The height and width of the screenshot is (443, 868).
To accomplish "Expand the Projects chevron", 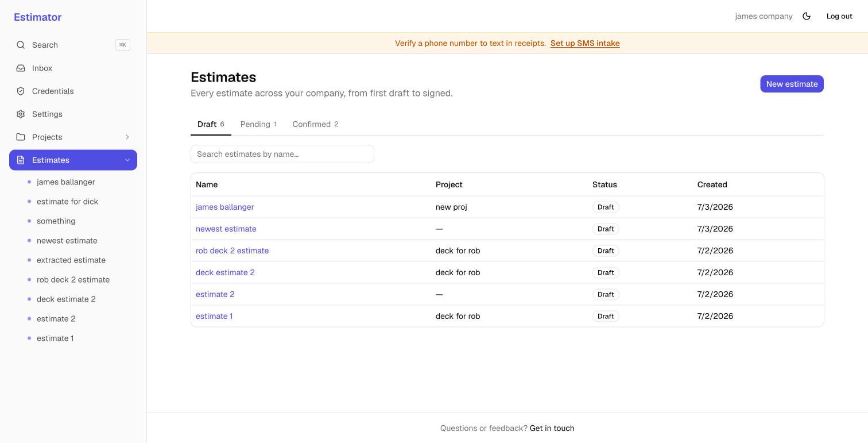I will (x=127, y=137).
